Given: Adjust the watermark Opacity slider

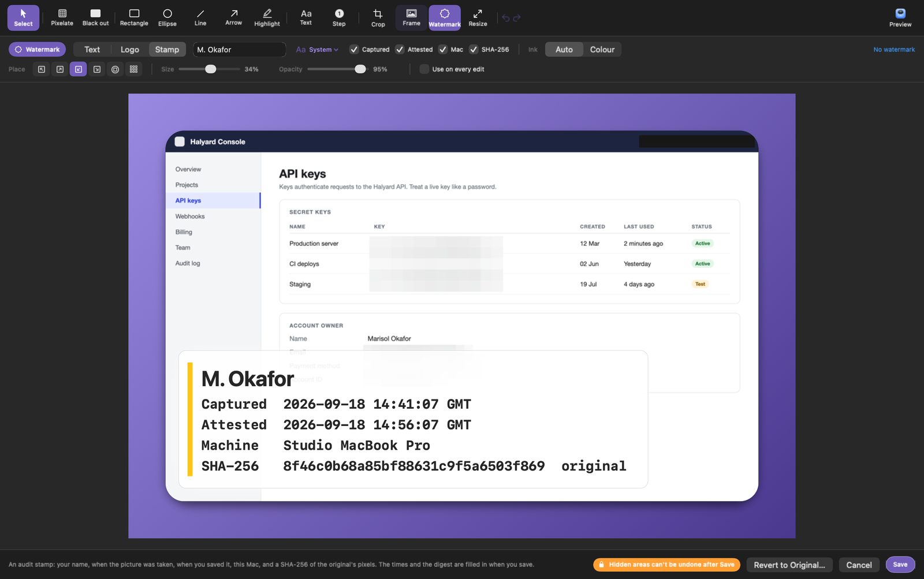Looking at the screenshot, I should click(x=337, y=69).
